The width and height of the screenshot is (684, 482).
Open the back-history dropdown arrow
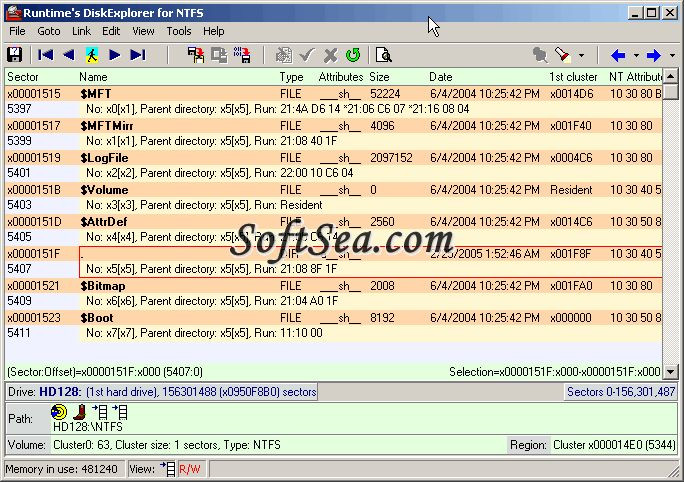pos(636,55)
